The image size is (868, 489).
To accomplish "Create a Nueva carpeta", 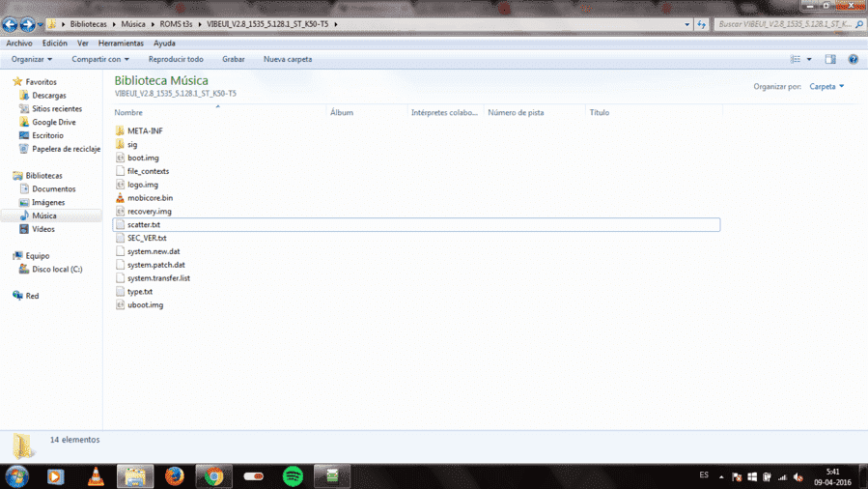I will (288, 59).
